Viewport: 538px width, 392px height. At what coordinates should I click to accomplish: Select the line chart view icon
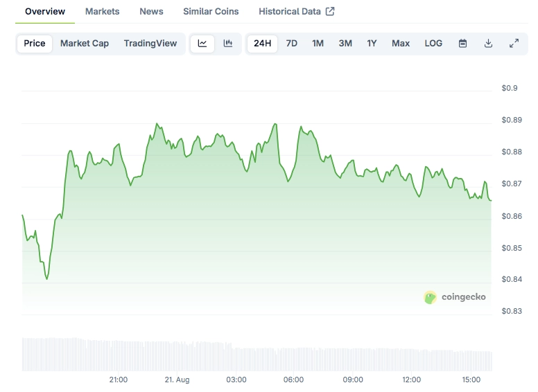[x=202, y=44]
